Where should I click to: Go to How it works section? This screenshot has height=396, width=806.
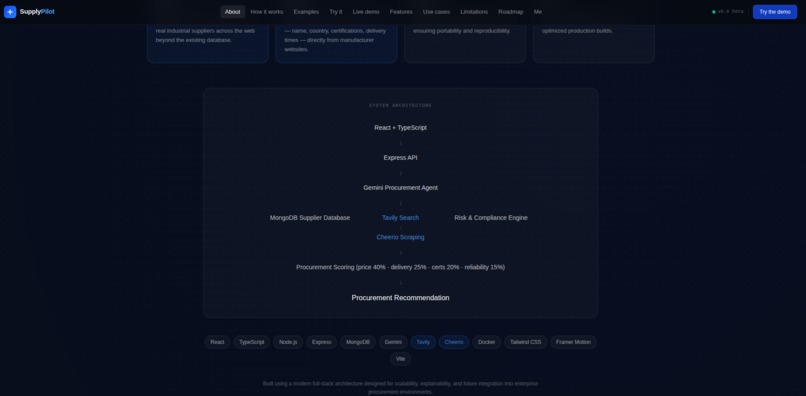click(x=267, y=12)
